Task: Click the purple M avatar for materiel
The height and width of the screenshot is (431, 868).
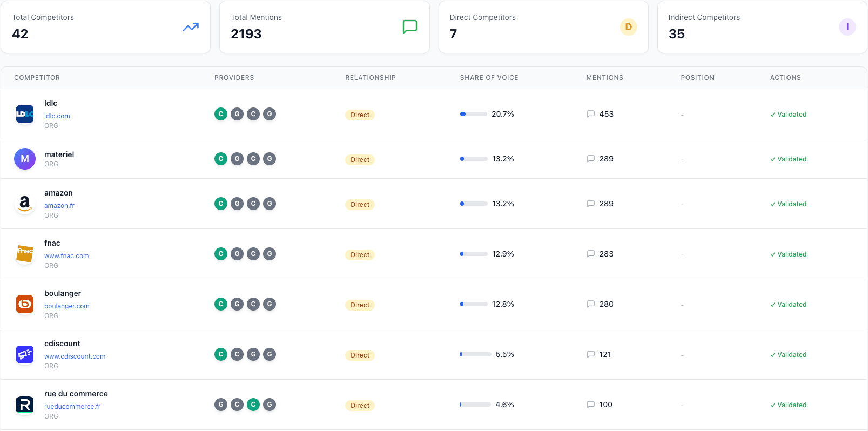Action: coord(25,159)
